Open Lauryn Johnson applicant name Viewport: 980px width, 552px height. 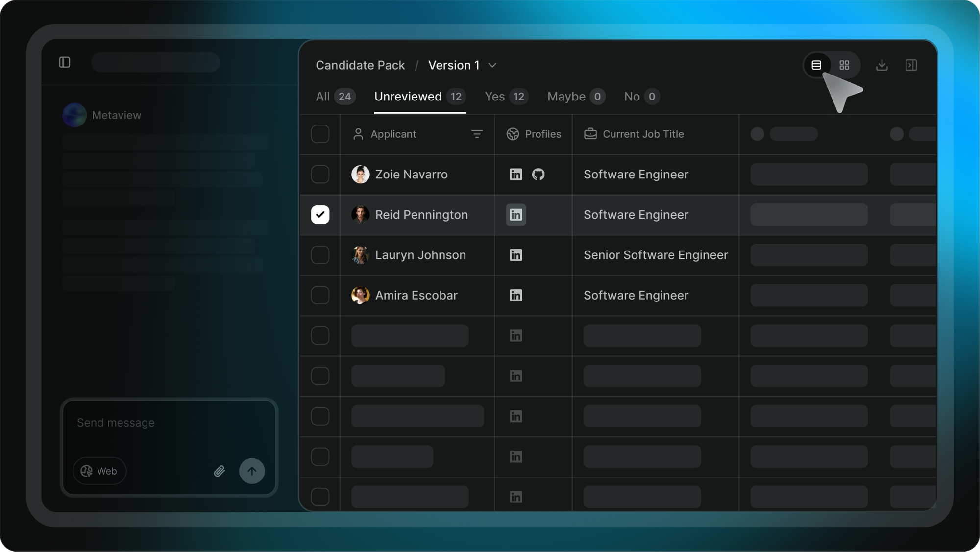[x=420, y=255]
